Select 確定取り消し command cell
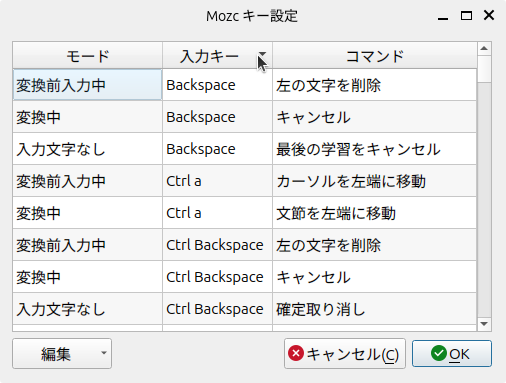 click(375, 309)
